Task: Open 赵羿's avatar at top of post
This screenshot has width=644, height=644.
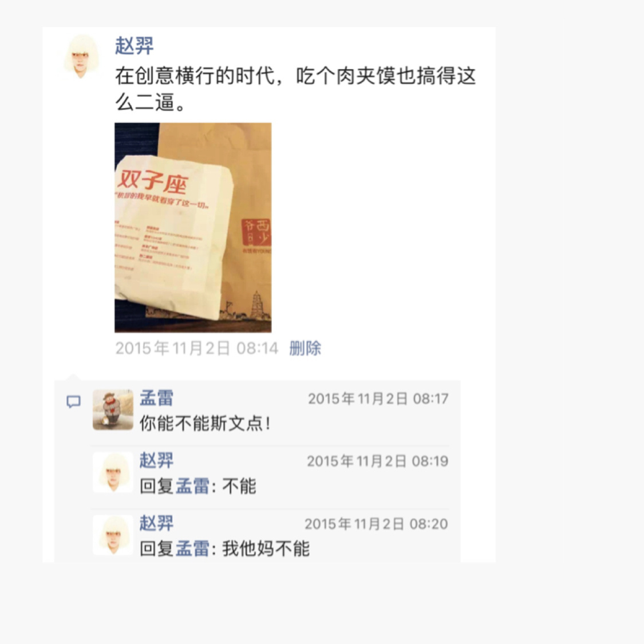Action: point(82,57)
